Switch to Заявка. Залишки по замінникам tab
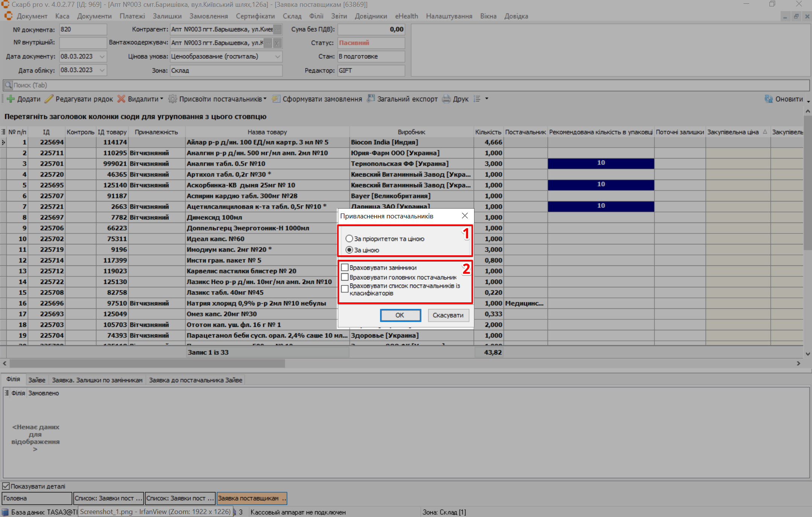 (97, 380)
